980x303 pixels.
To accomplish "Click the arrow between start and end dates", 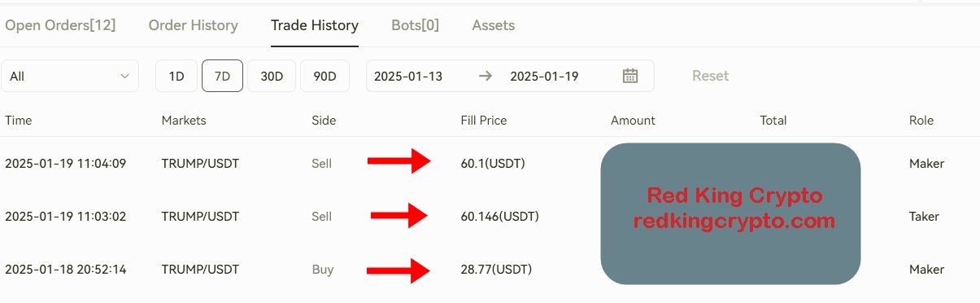I will tap(486, 76).
